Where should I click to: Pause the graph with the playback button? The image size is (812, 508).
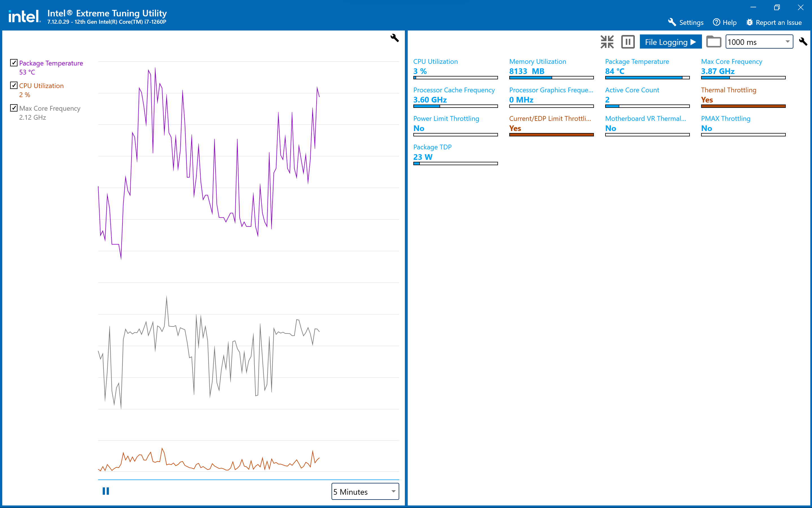106,491
